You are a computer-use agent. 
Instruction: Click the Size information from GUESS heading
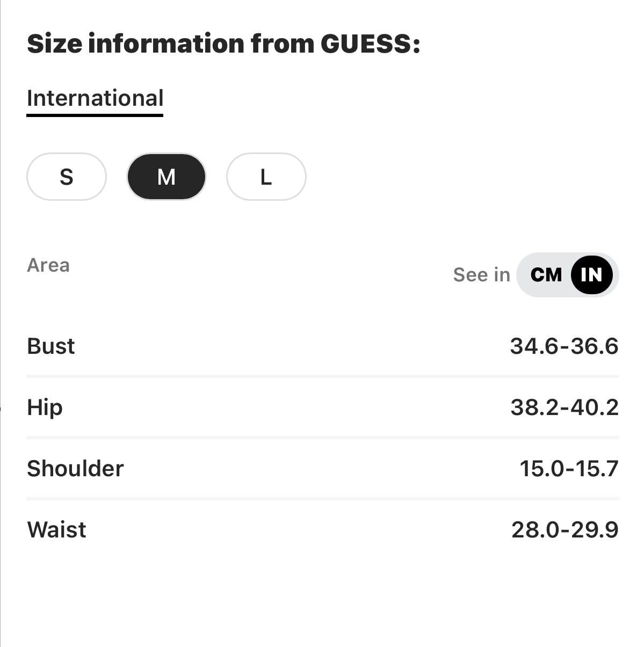click(x=224, y=43)
